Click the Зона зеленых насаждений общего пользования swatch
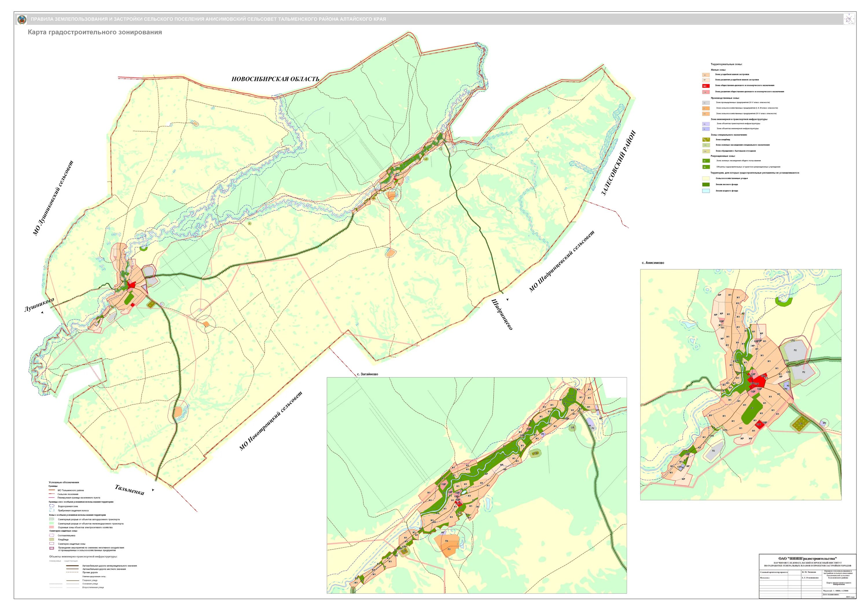This screenshot has width=868, height=609. tap(706, 160)
